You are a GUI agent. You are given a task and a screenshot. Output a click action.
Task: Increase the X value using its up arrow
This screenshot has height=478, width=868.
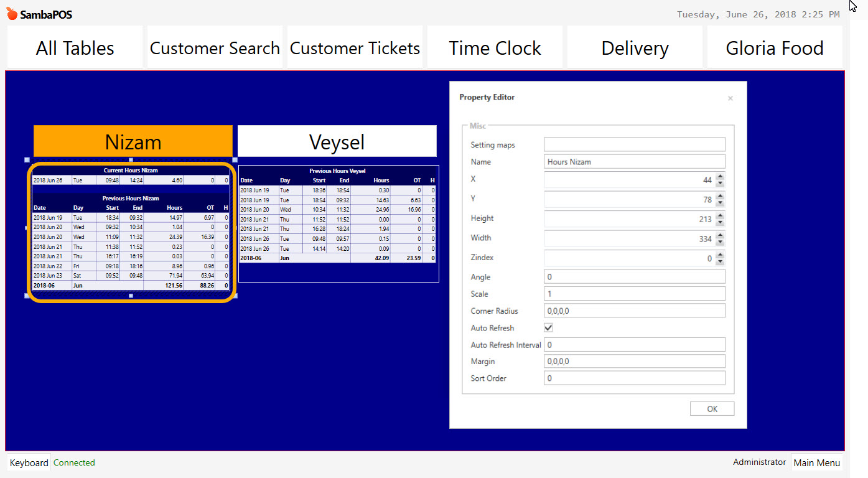point(720,176)
